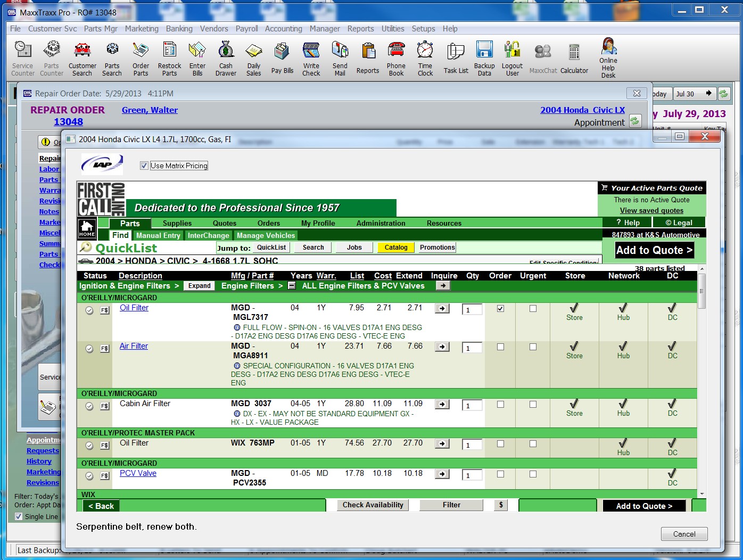
Task: Click the Logout User icon
Action: [x=513, y=59]
